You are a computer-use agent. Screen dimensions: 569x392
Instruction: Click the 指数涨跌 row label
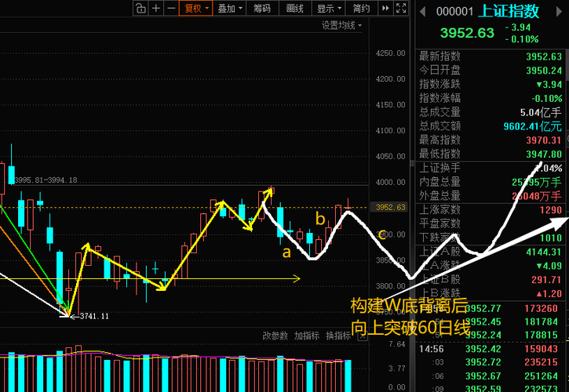coord(440,84)
